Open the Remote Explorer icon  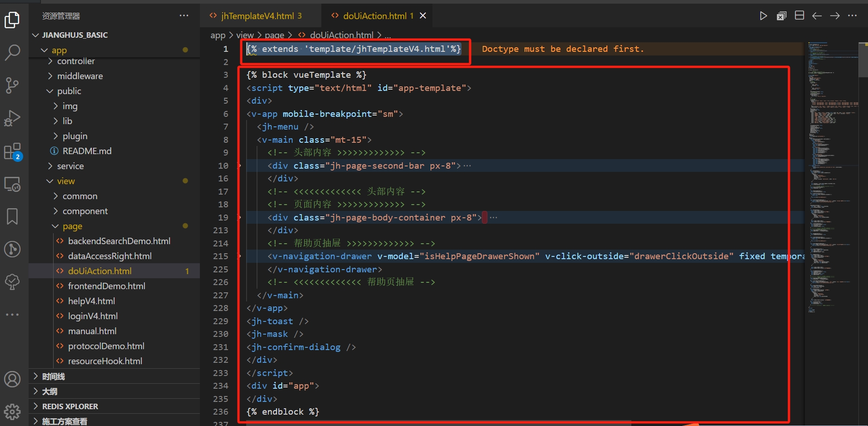12,184
